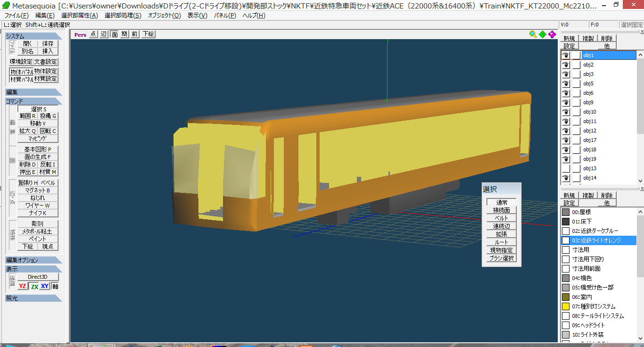Click the yellow magnifier zoom view icon

(533, 34)
